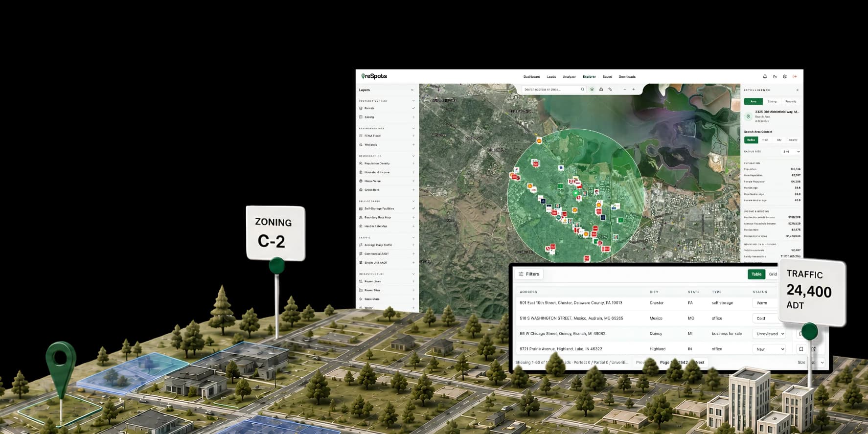868x434 pixels.
Task: Disable the Parcels layer checkmark
Action: (x=413, y=108)
